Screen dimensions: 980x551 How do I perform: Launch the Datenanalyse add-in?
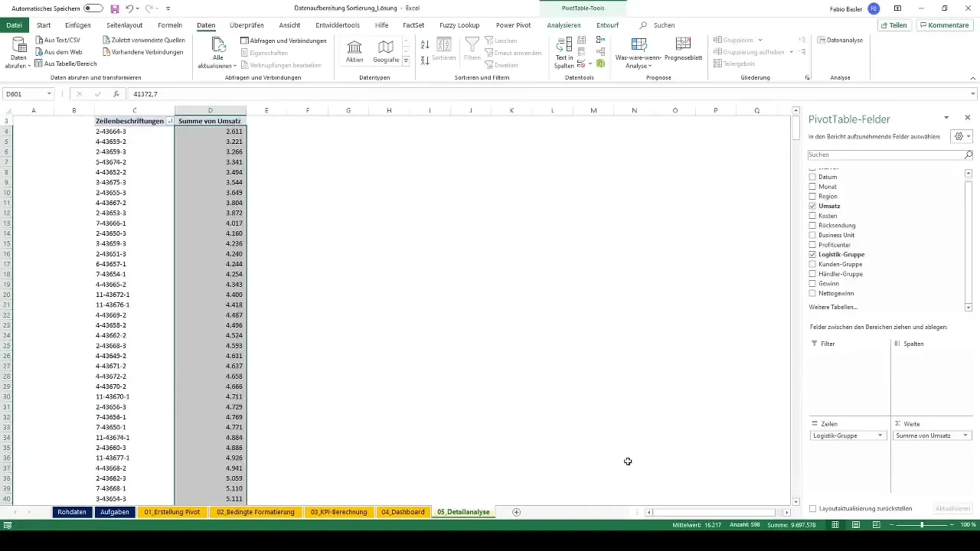pos(840,40)
